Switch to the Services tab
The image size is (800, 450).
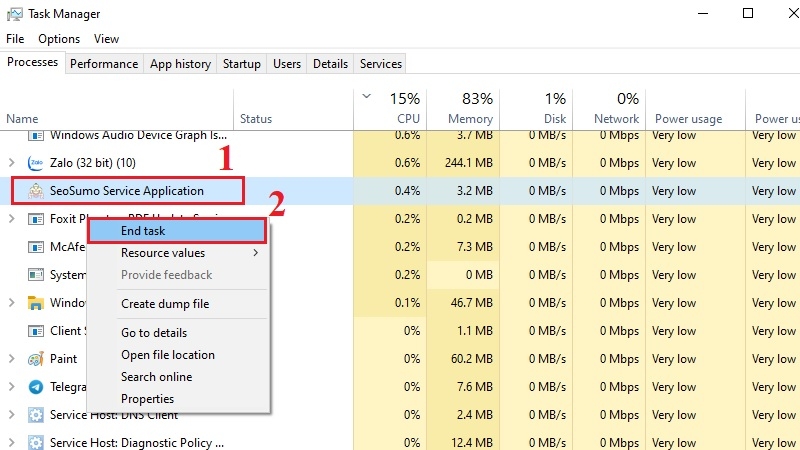[381, 64]
